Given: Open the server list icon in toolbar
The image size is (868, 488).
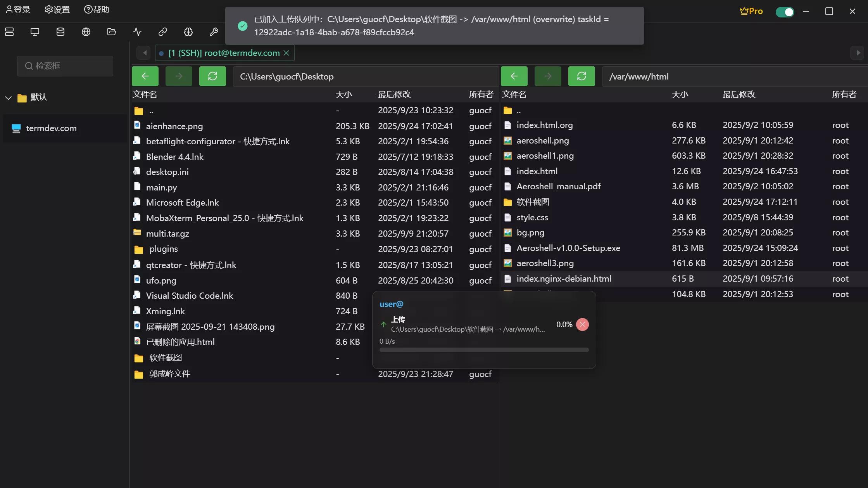Looking at the screenshot, I should coord(9,32).
